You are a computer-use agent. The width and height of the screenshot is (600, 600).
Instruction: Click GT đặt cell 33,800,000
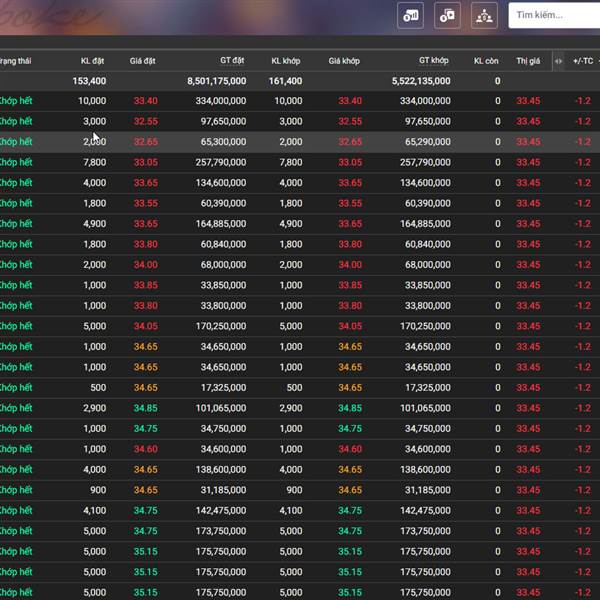pyautogui.click(x=223, y=306)
